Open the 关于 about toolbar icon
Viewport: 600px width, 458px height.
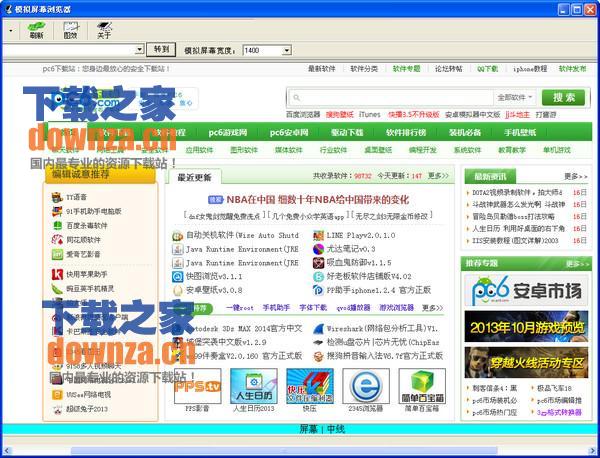104,30
